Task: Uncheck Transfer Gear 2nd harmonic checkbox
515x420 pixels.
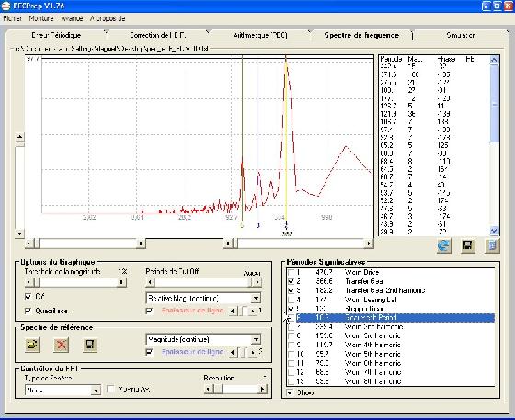Action: click(x=291, y=290)
